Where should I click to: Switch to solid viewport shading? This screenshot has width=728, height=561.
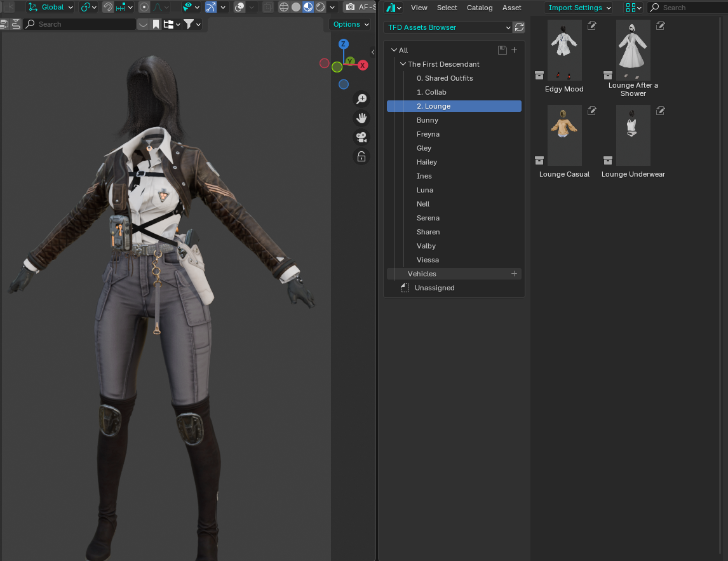(x=296, y=7)
